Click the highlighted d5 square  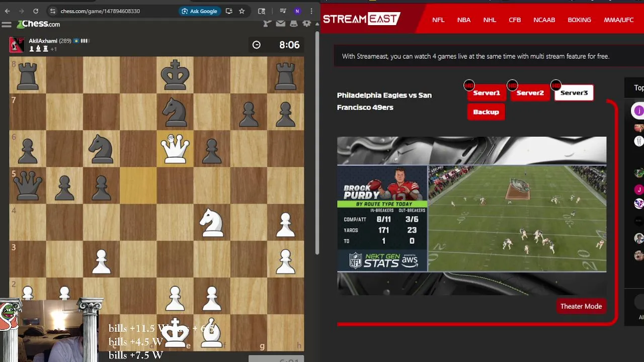coord(138,185)
